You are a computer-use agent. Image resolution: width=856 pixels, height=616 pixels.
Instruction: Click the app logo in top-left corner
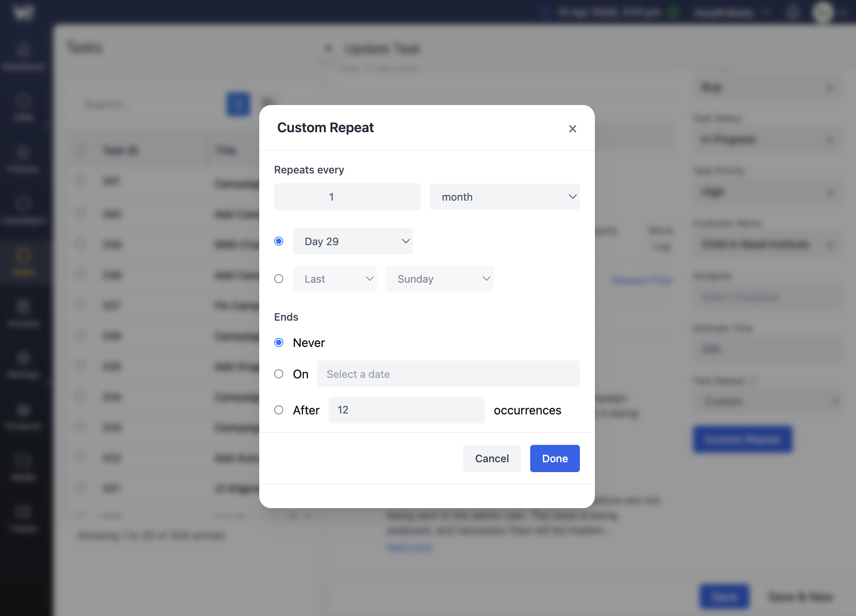point(23,12)
